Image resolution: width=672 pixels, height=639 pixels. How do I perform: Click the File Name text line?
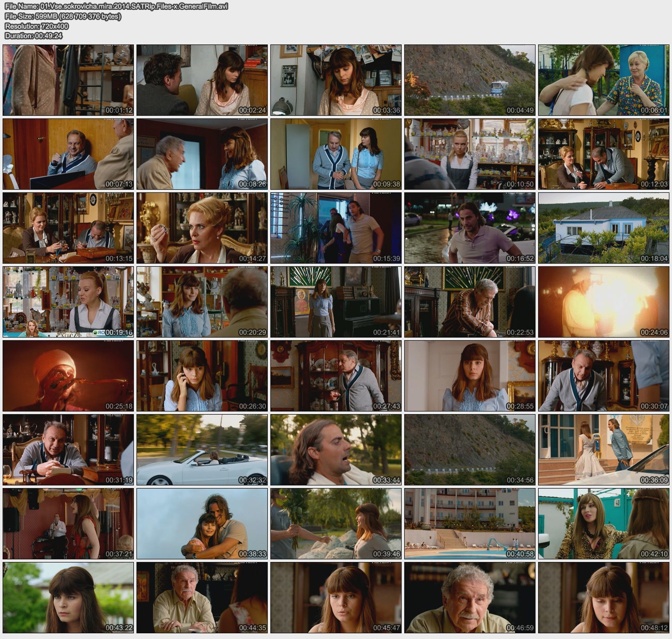[116, 6]
